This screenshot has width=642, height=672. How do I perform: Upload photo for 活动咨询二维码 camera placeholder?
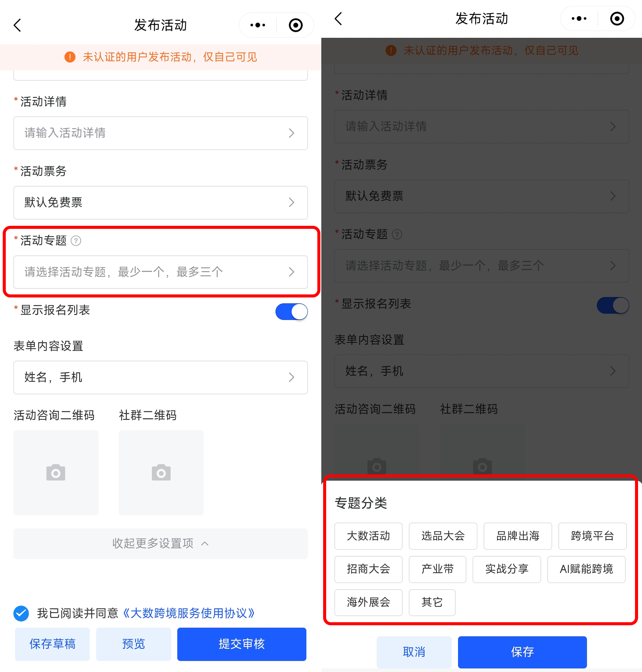56,473
